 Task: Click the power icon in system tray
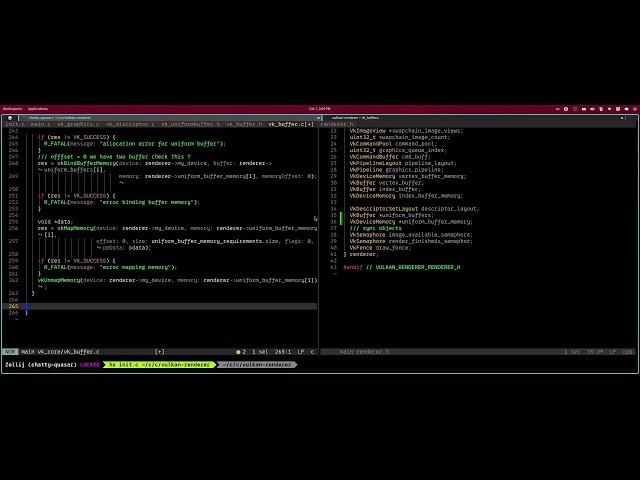(635, 109)
